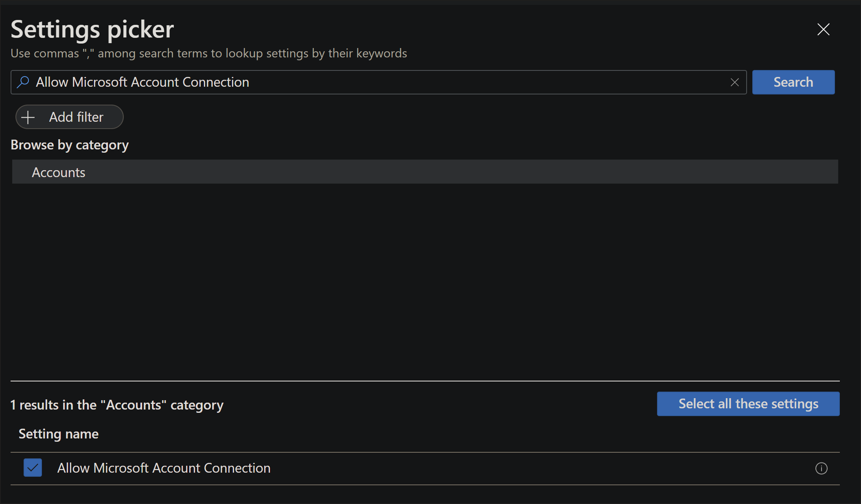The image size is (861, 504).
Task: Click Select all these settings
Action: [x=748, y=403]
